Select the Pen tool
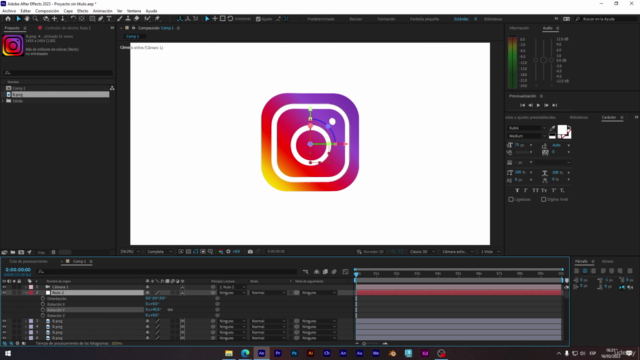This screenshot has width=640, height=360. coord(101,19)
